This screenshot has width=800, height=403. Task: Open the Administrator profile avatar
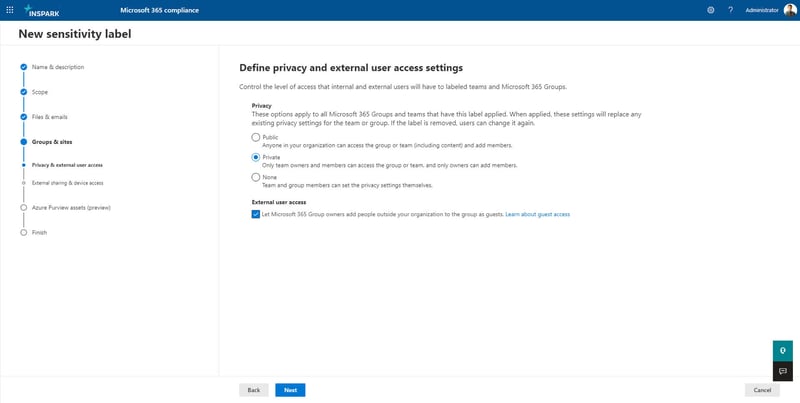pyautogui.click(x=790, y=10)
